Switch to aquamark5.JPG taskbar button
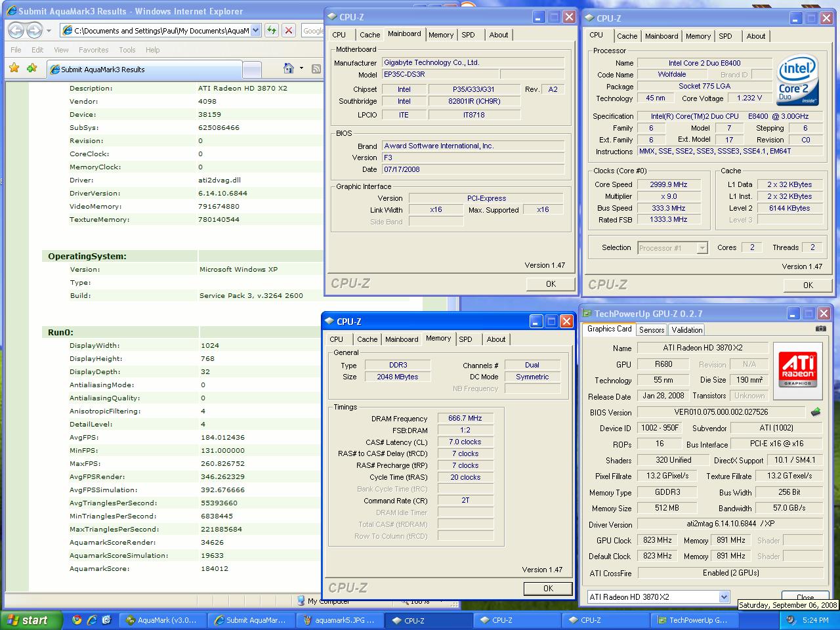This screenshot has width=840, height=630. pos(340,620)
